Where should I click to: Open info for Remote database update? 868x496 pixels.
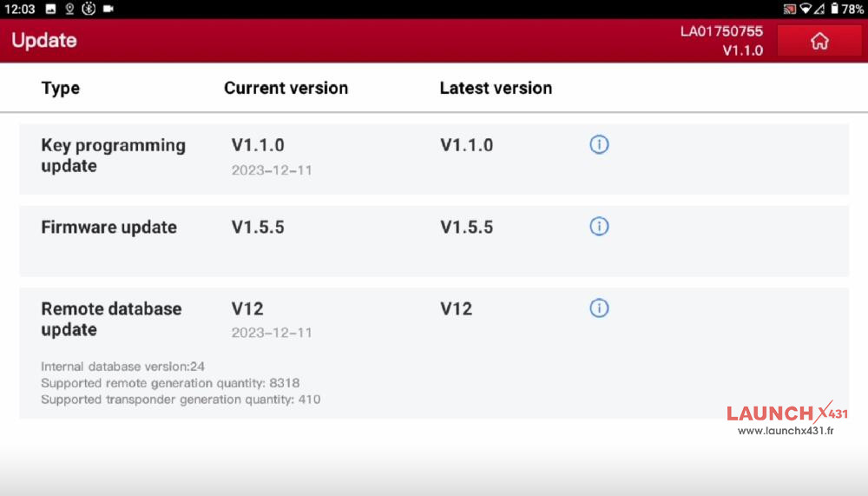[x=599, y=308]
